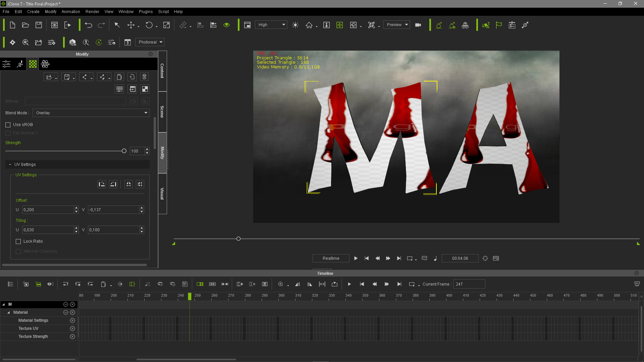Switch to the Scene side tab
The width and height of the screenshot is (644, 362).
[x=162, y=112]
